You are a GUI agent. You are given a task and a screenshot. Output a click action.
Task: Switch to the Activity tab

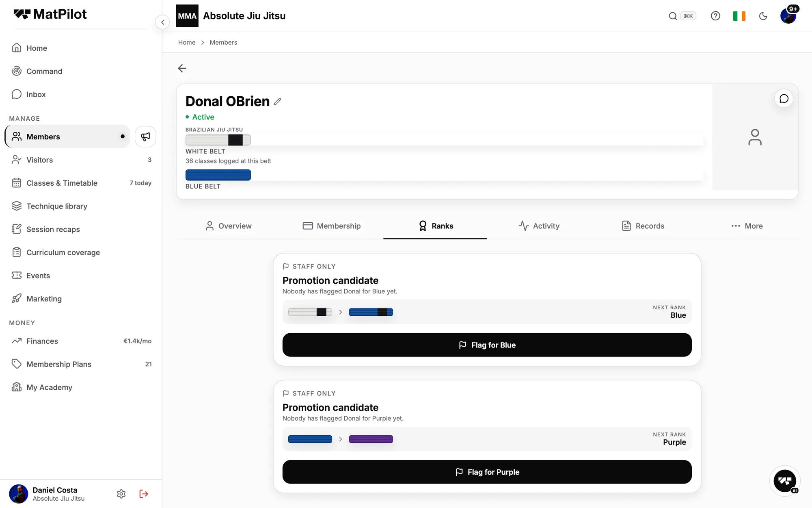click(x=539, y=226)
